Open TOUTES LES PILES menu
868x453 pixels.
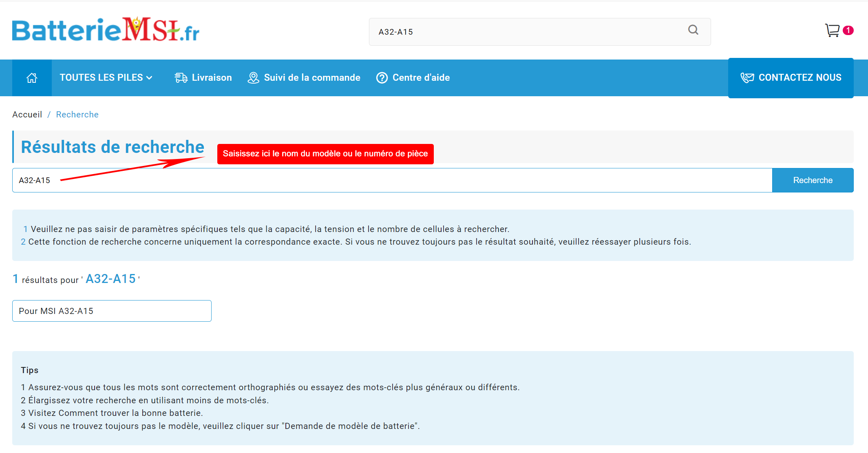106,77
